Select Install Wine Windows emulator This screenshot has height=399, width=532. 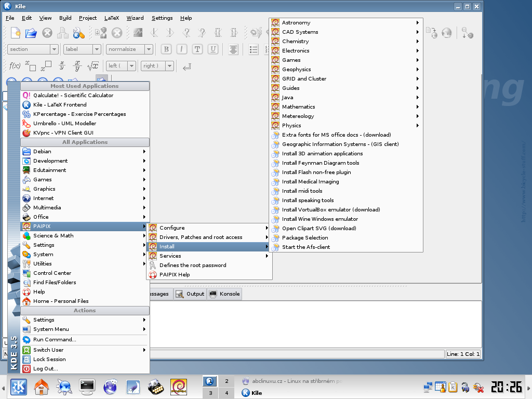tap(345, 219)
